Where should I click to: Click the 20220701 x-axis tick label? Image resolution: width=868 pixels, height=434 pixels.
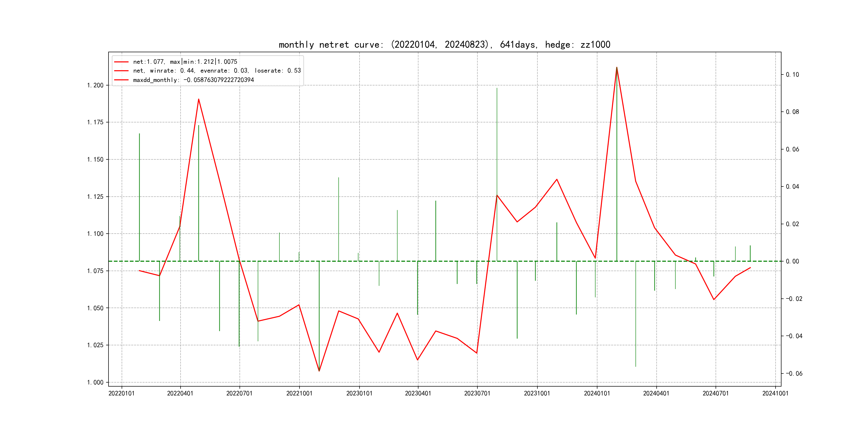click(239, 393)
